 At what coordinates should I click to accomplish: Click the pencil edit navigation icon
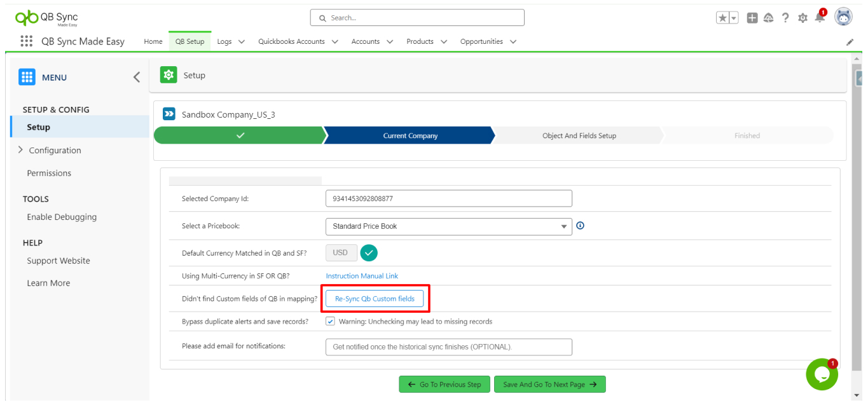click(x=850, y=42)
